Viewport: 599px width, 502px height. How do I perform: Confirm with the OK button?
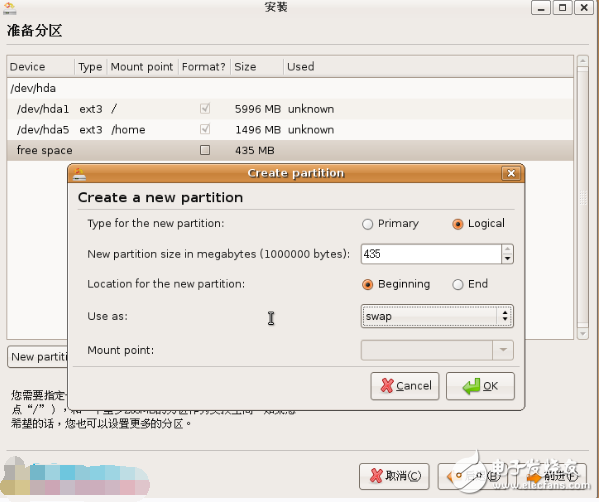480,386
